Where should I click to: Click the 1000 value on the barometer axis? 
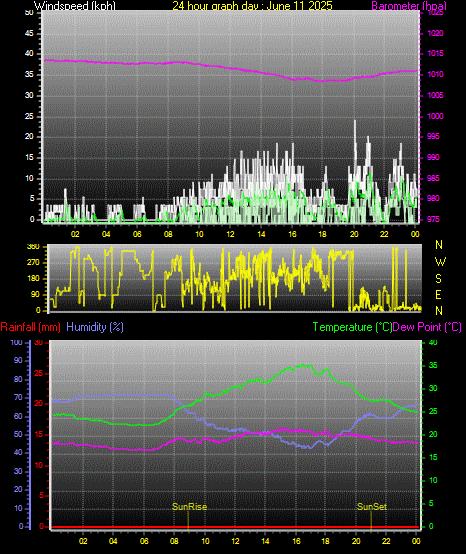435,116
